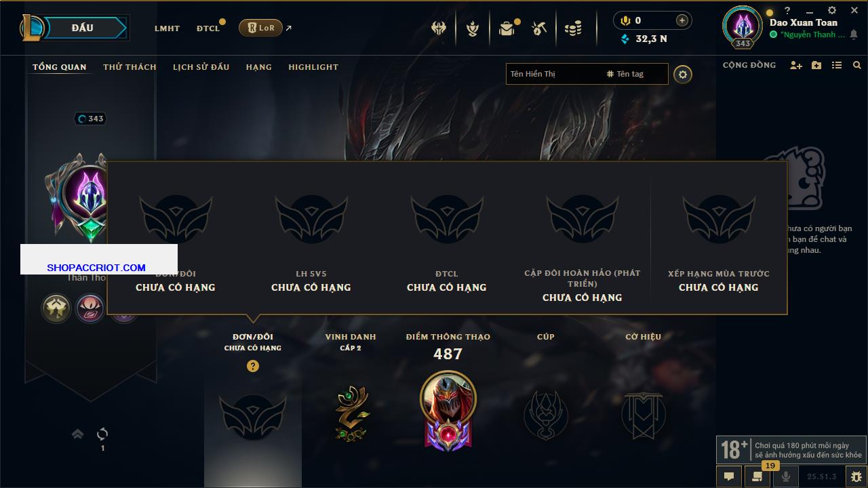This screenshot has height=488, width=868.
Task: Click the add friend icon
Action: (x=796, y=66)
